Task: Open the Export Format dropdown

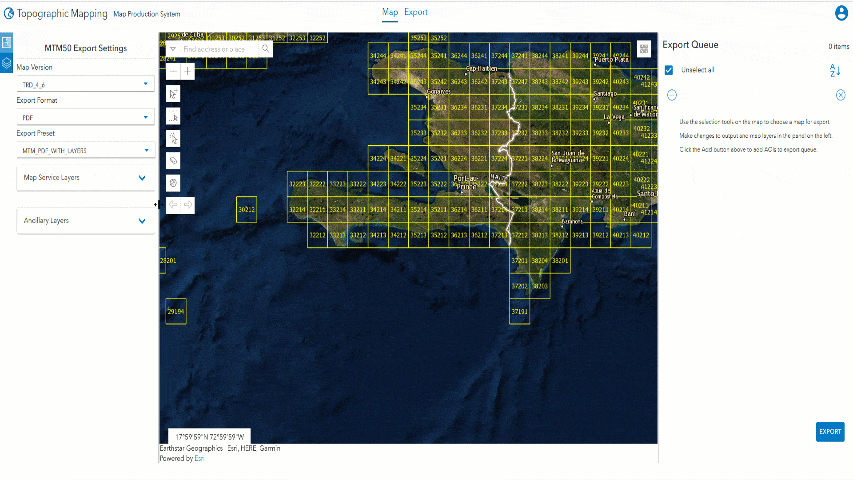Action: 85,117
